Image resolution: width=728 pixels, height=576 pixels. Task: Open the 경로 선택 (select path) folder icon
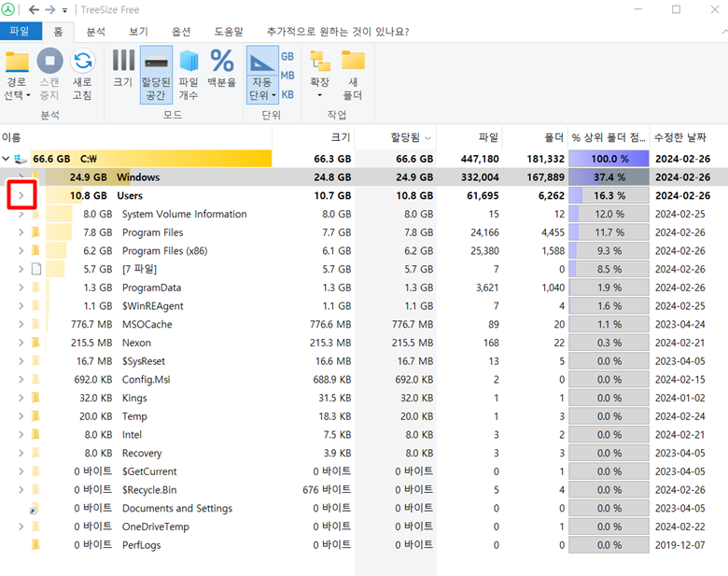point(17,62)
